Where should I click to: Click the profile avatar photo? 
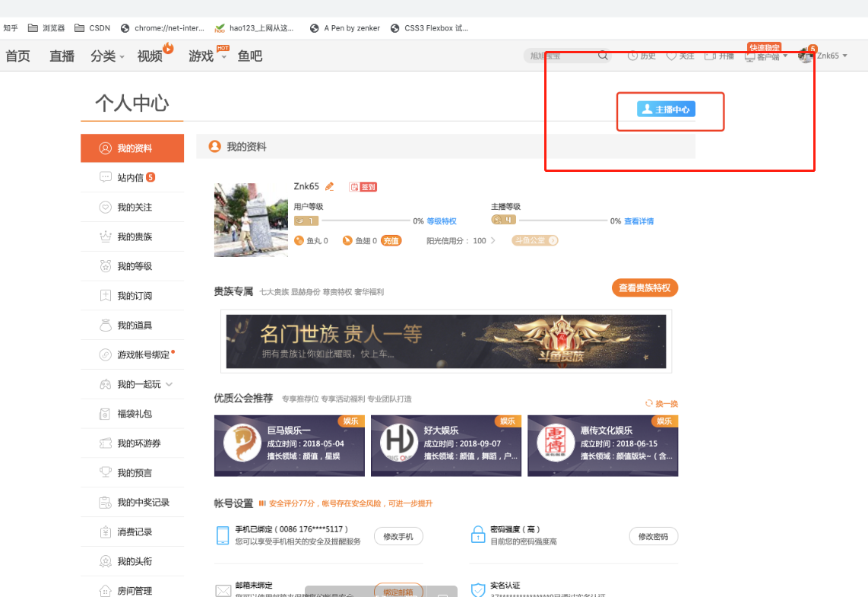point(251,220)
